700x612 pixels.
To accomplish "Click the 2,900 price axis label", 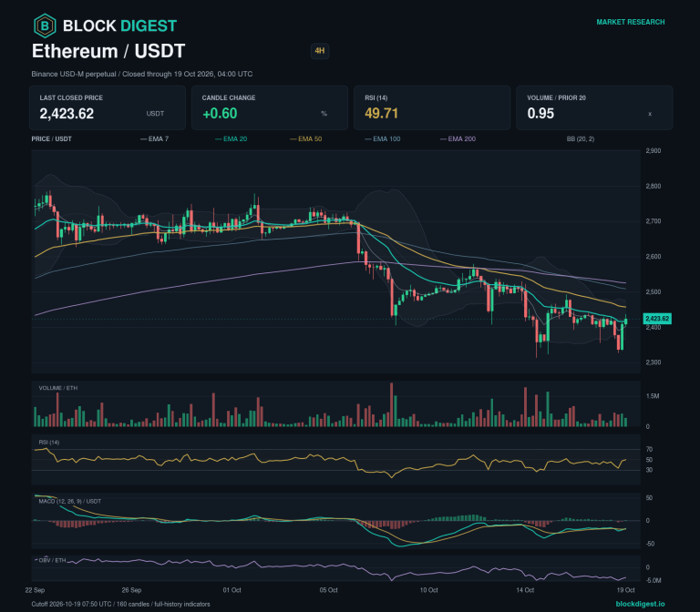I will coord(654,151).
